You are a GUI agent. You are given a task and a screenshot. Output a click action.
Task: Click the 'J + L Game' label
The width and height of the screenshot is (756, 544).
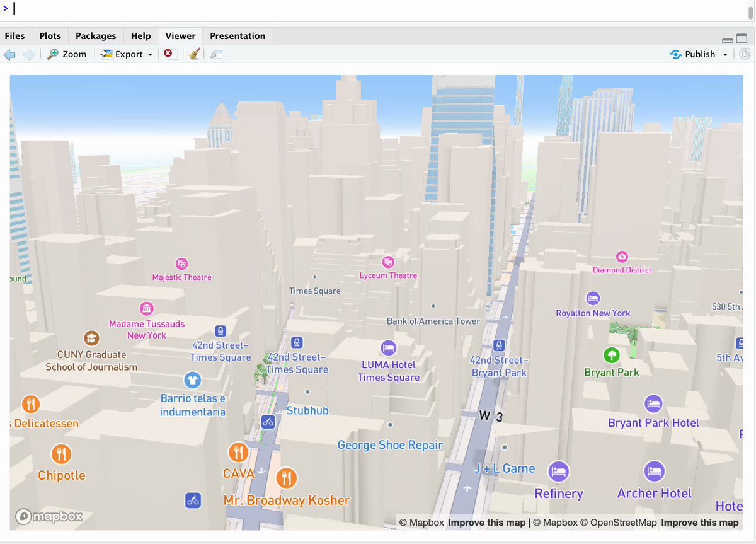pyautogui.click(x=505, y=468)
